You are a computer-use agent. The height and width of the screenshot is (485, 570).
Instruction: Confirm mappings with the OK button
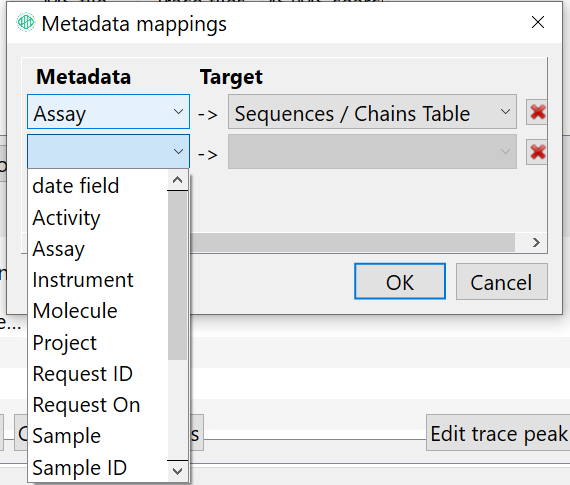point(400,282)
